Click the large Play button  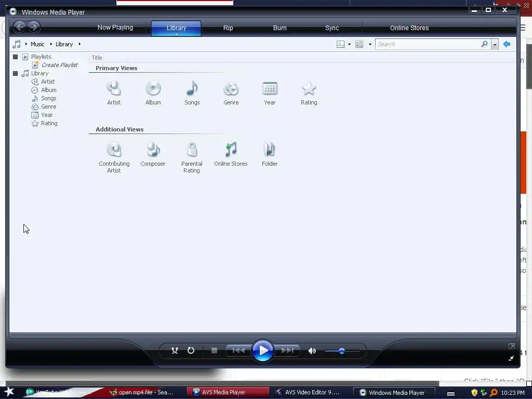click(262, 351)
